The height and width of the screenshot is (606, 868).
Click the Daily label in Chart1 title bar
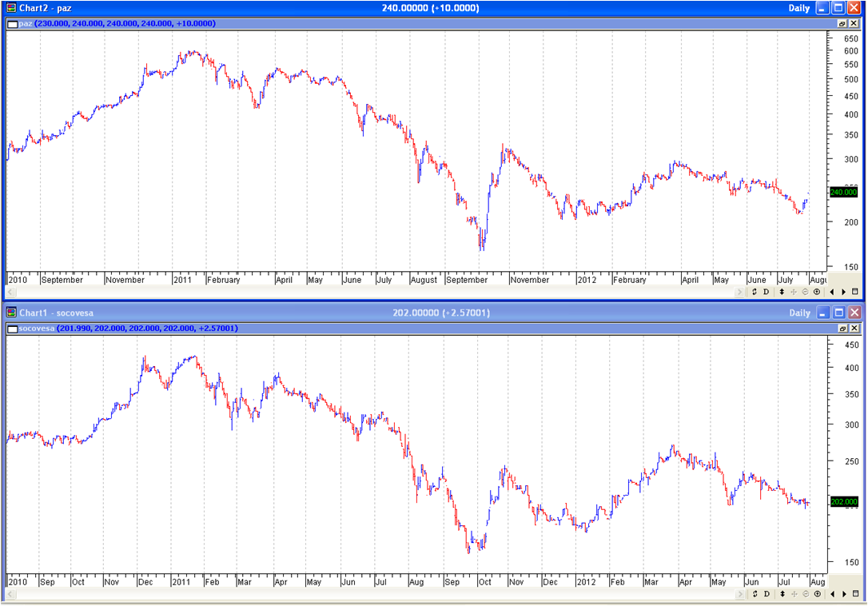pos(799,313)
